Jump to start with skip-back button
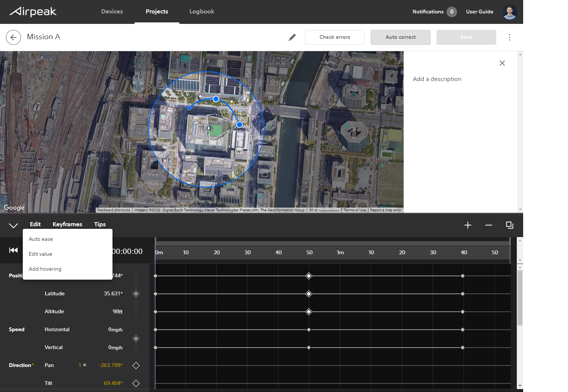Viewport: 568px width, 392px height. 13,250
